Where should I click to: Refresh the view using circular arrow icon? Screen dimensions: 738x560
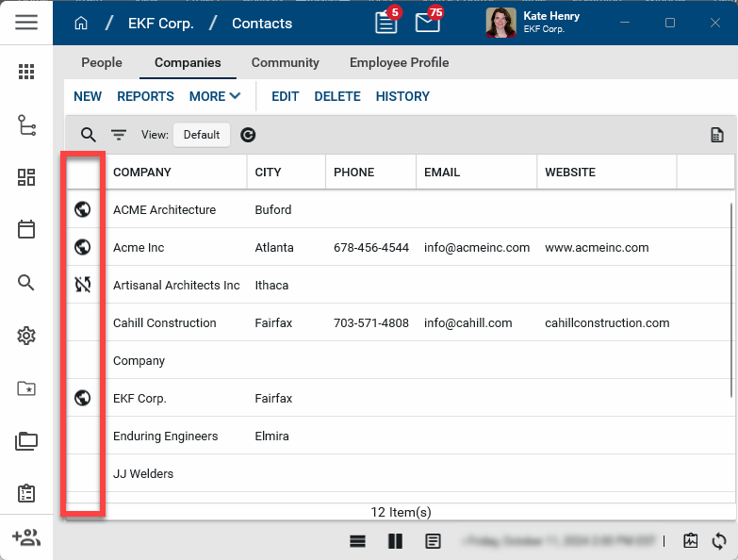(248, 135)
